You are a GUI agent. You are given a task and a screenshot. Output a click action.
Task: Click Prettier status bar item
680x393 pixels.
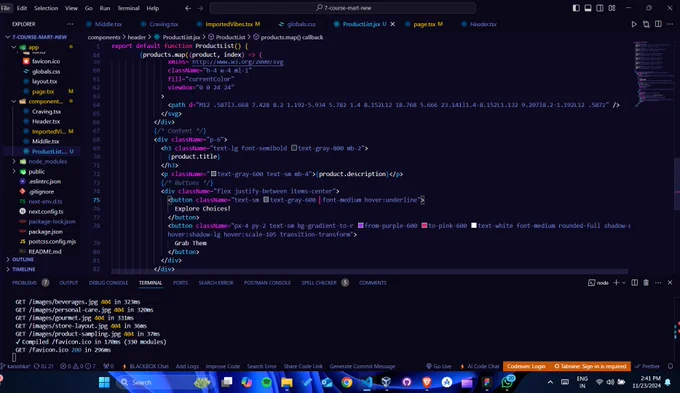[647, 366]
